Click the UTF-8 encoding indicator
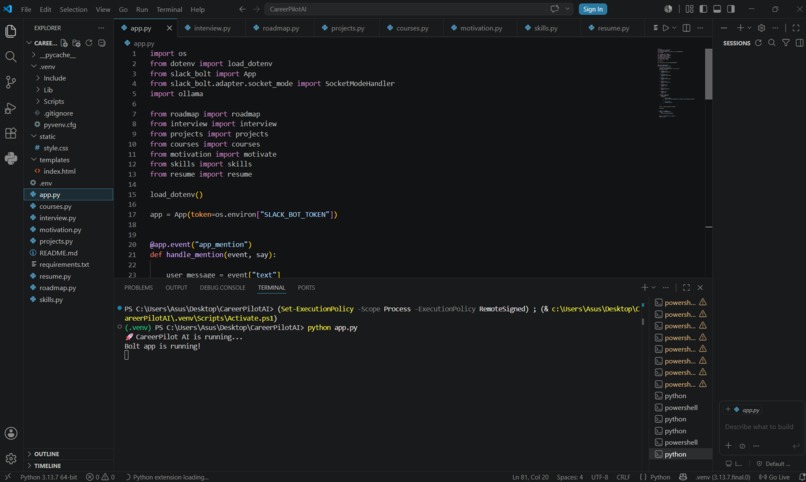This screenshot has width=806, height=482. coord(599,477)
